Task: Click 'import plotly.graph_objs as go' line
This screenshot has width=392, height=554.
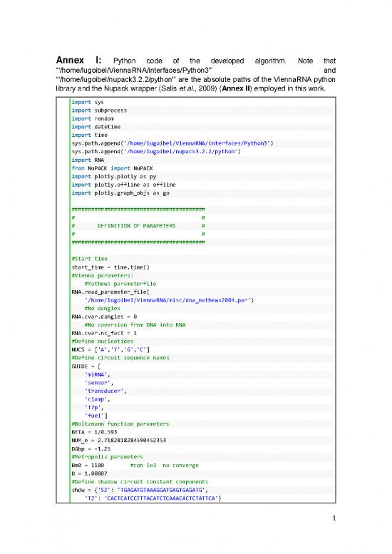Action: [x=120, y=193]
